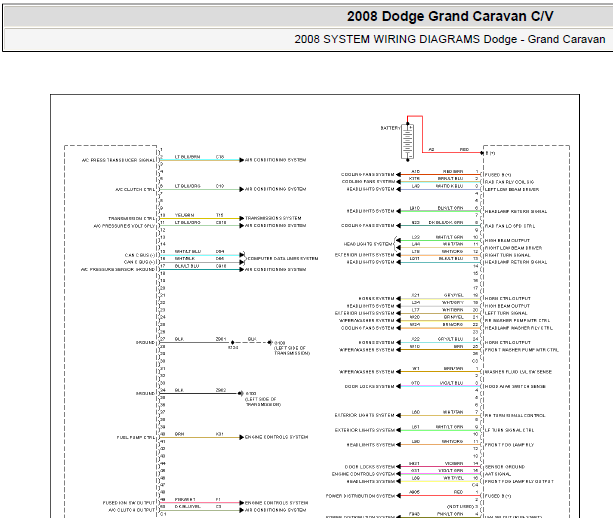Select the 'VIO/LT BLU' wire color label

point(452,383)
